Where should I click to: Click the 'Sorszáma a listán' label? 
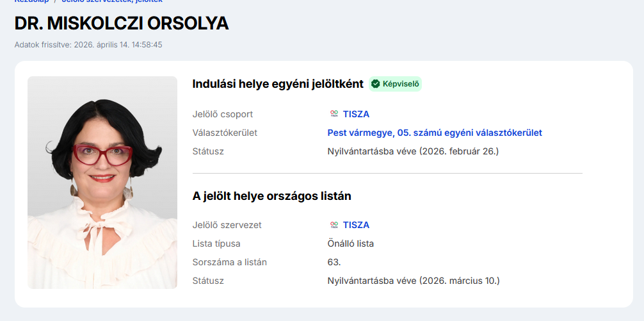click(230, 262)
